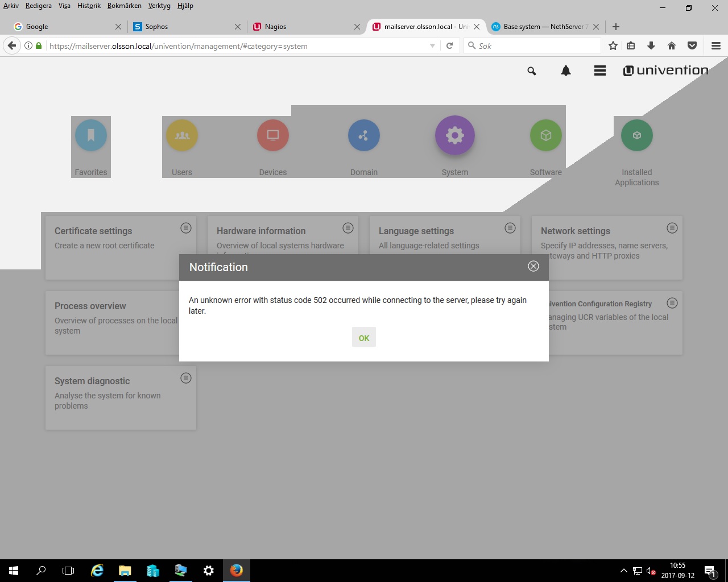Open the Hardware information tile

coord(283,235)
